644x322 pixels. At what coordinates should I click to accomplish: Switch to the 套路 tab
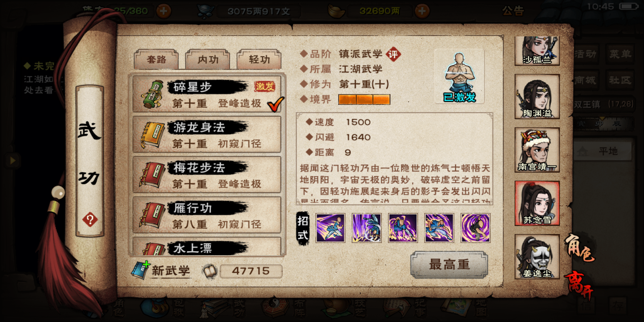pyautogui.click(x=156, y=59)
